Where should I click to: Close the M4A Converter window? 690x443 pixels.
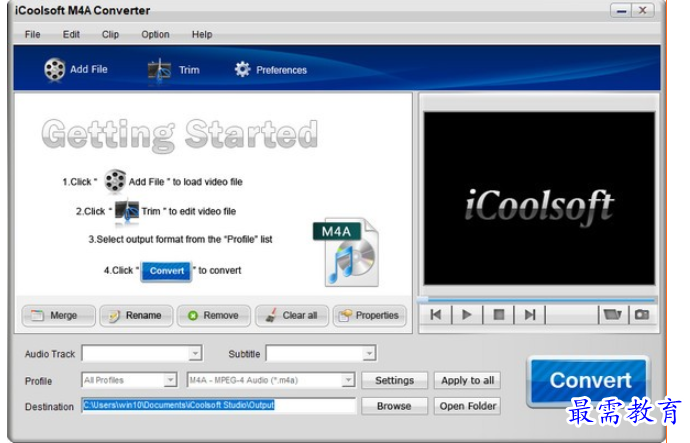[x=642, y=11]
